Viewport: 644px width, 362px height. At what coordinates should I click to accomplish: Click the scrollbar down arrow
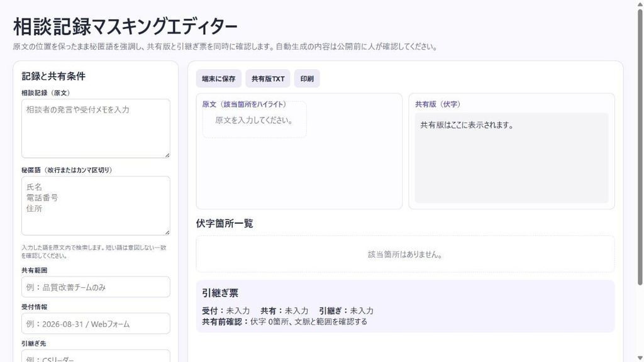(x=640, y=358)
